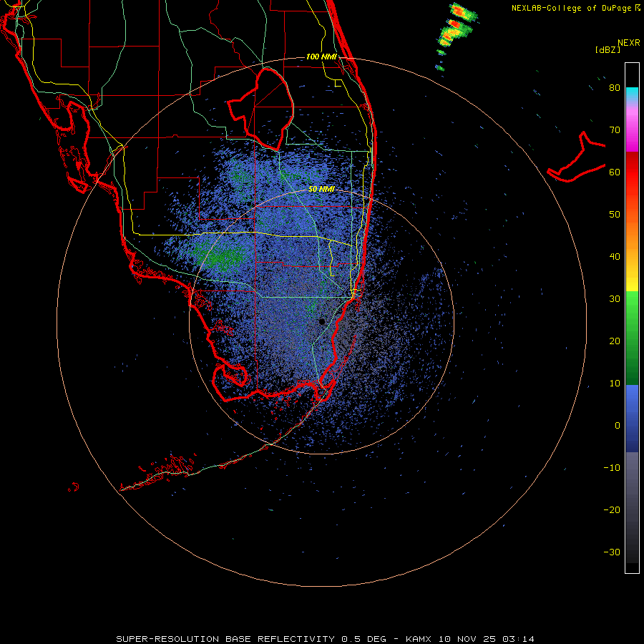Click the 50 NMI range ring label

[x=321, y=189]
